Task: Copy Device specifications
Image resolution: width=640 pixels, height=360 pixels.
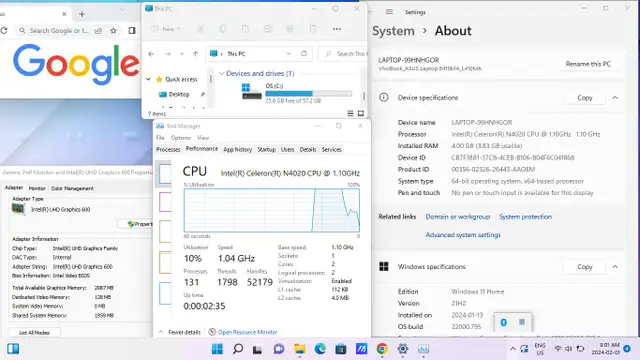Action: click(584, 98)
